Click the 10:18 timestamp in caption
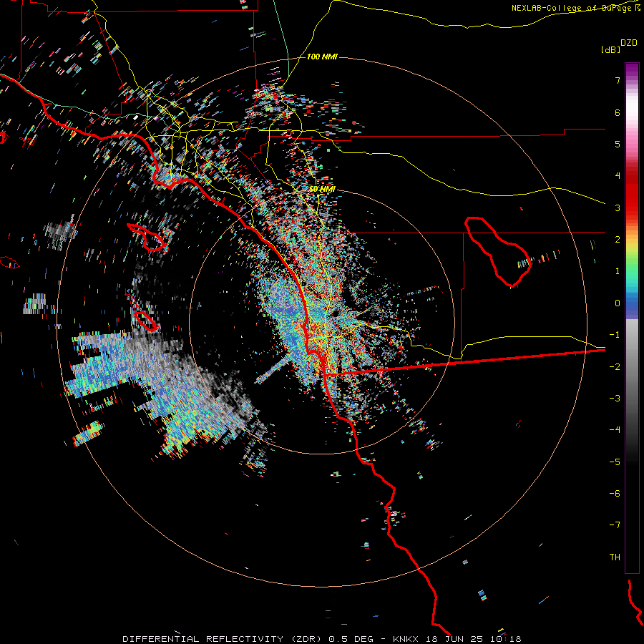644x644 pixels. 506,639
